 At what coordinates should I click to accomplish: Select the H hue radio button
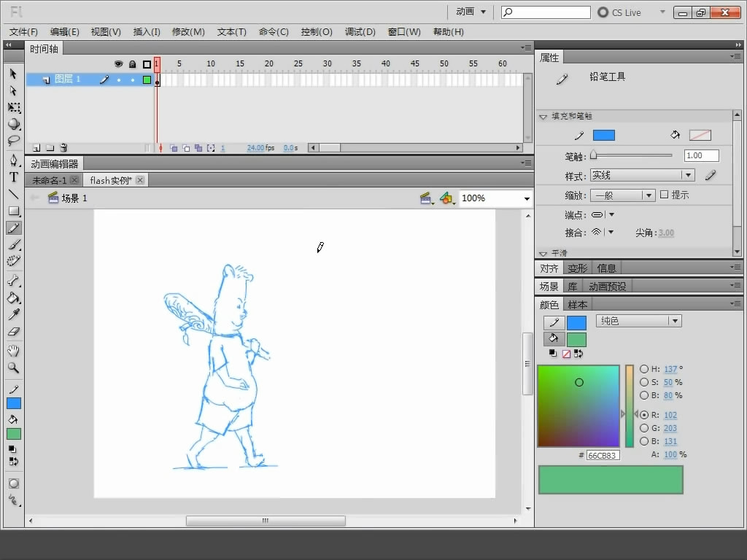point(644,369)
